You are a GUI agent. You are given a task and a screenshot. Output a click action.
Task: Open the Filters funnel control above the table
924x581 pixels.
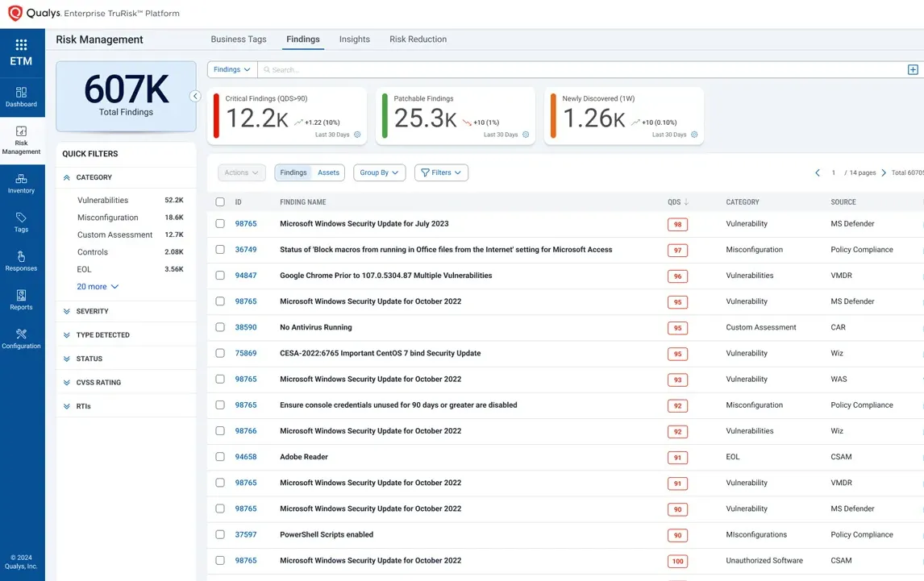click(441, 172)
